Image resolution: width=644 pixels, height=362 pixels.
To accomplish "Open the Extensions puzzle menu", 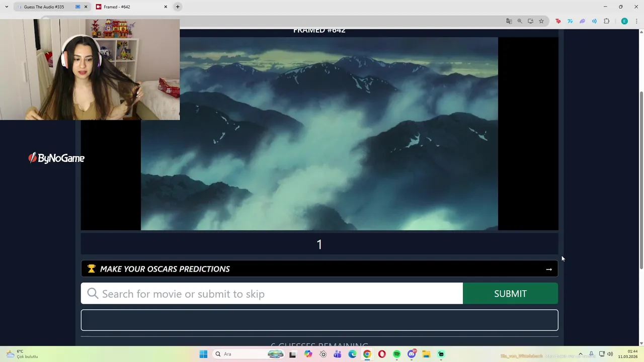I will [x=606, y=21].
